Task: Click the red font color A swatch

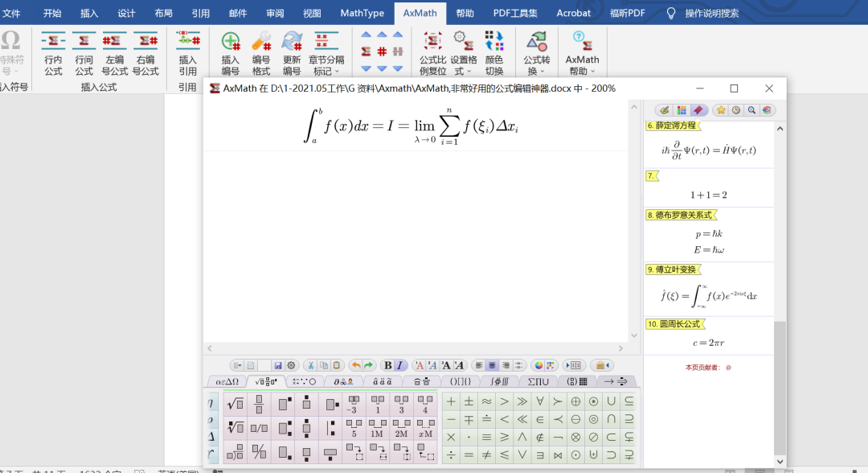Action: pos(420,364)
